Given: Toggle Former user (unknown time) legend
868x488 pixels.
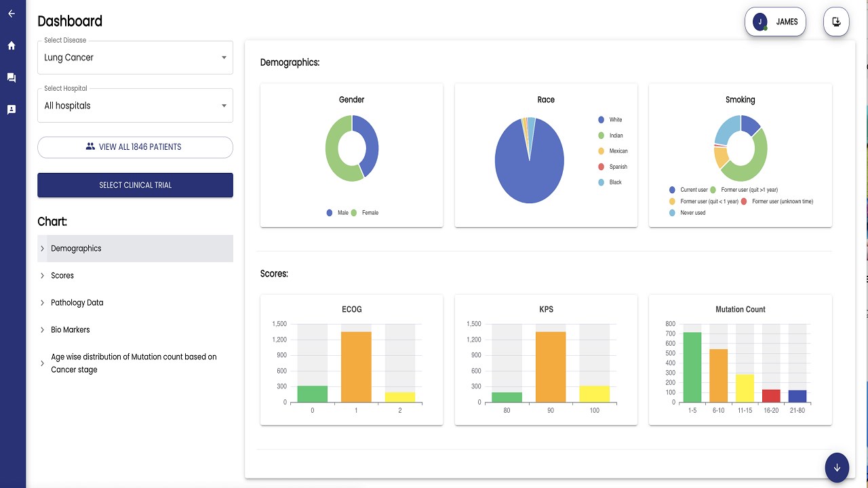Looking at the screenshot, I should 777,201.
